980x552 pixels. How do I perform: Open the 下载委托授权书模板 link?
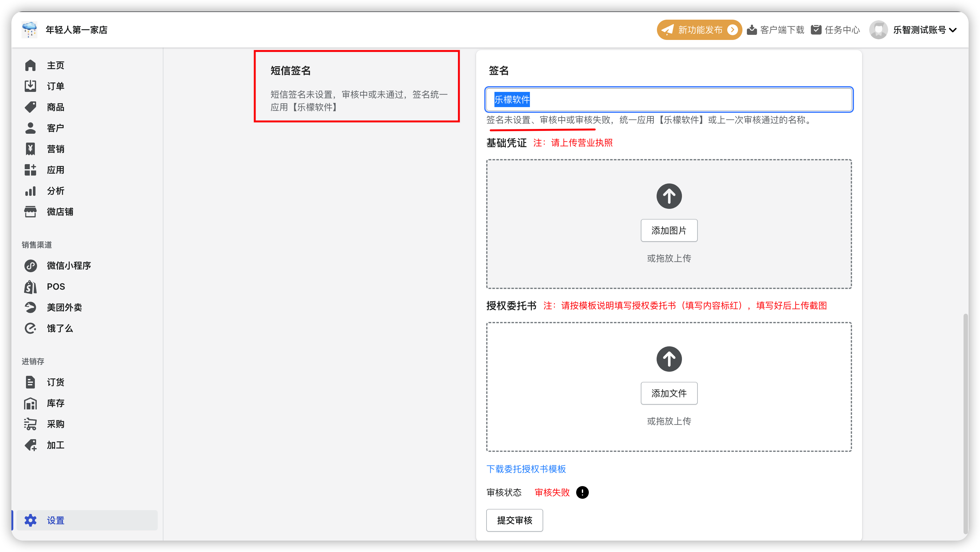coord(526,469)
